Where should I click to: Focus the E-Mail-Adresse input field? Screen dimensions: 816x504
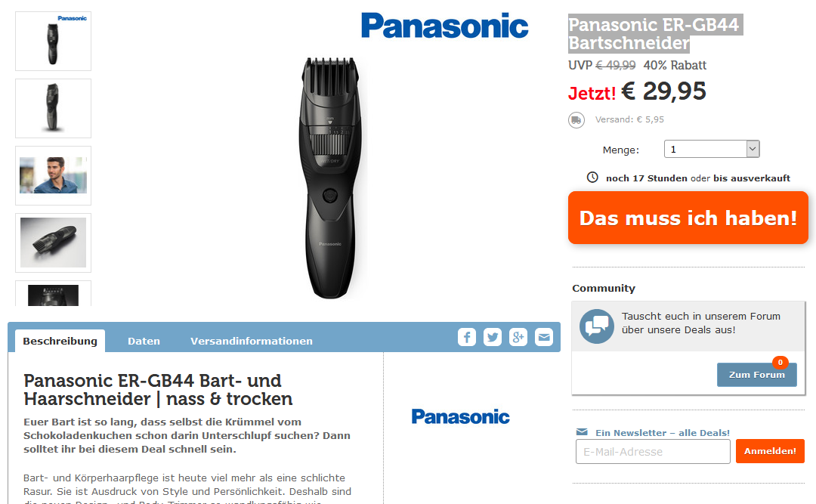[653, 451]
